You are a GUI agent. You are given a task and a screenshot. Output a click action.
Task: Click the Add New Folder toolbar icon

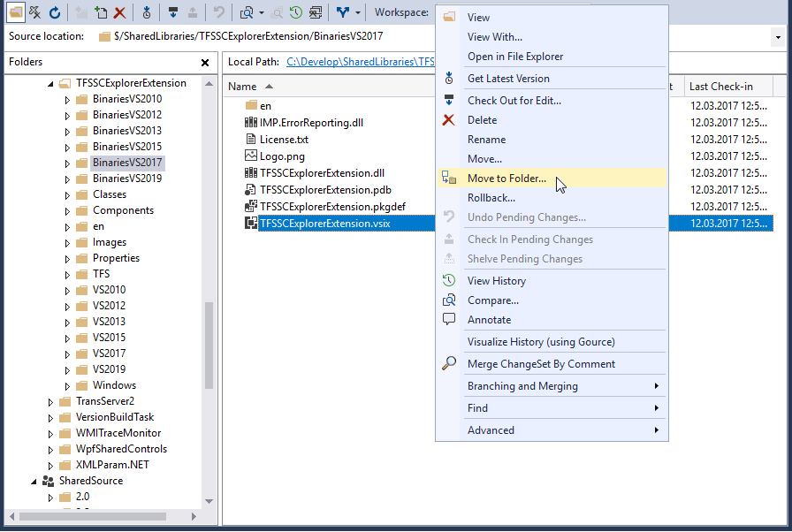point(100,12)
